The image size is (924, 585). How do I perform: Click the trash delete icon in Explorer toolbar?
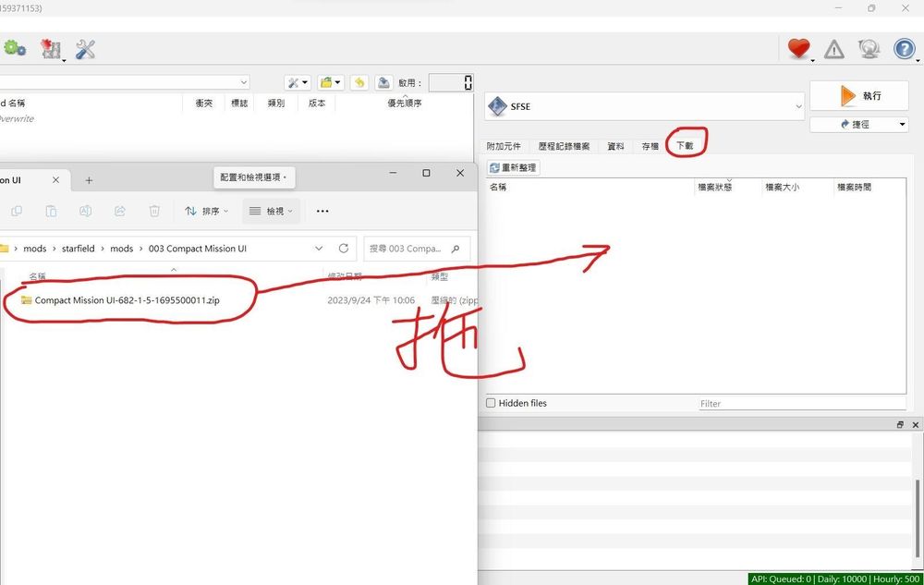154,211
